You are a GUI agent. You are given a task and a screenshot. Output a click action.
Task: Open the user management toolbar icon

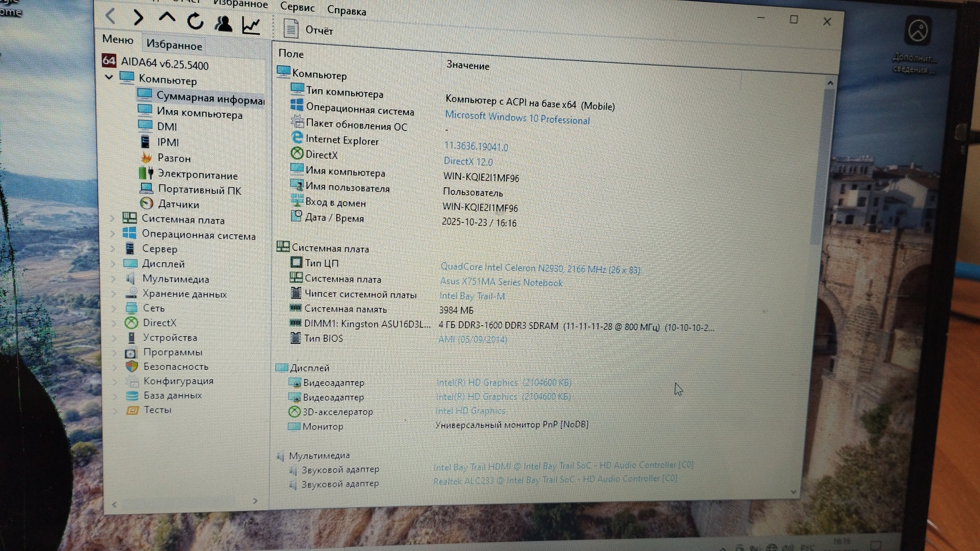[x=223, y=23]
